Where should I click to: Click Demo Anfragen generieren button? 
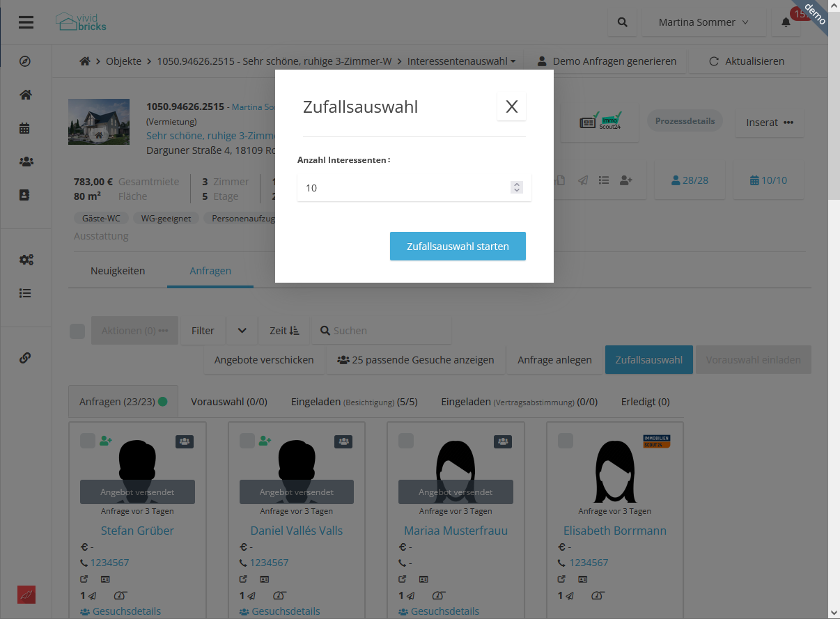(x=606, y=61)
